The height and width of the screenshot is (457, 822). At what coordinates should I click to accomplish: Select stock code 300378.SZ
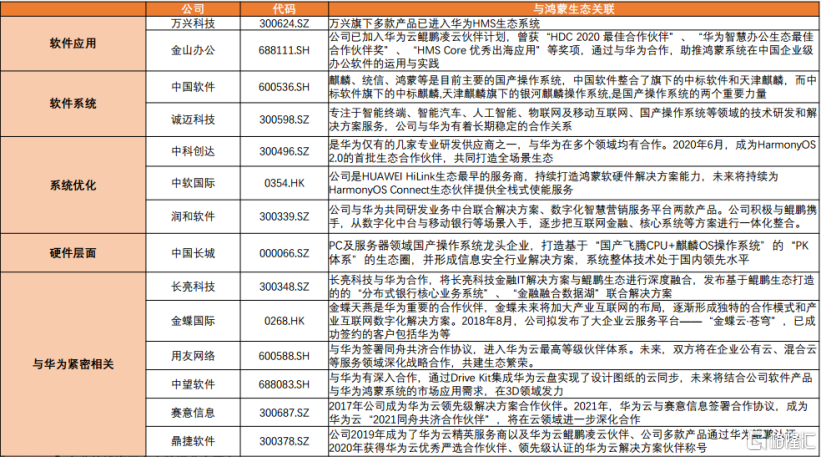pyautogui.click(x=284, y=441)
